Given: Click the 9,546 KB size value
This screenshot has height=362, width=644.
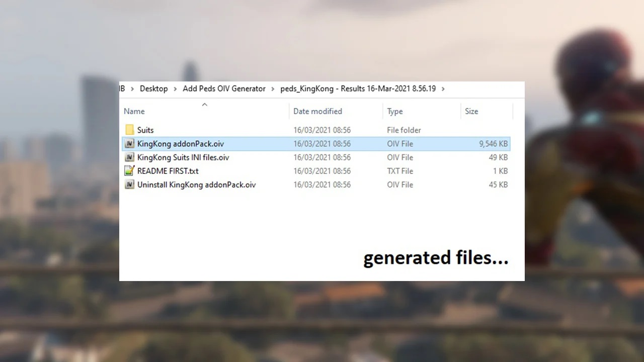Looking at the screenshot, I should [494, 144].
